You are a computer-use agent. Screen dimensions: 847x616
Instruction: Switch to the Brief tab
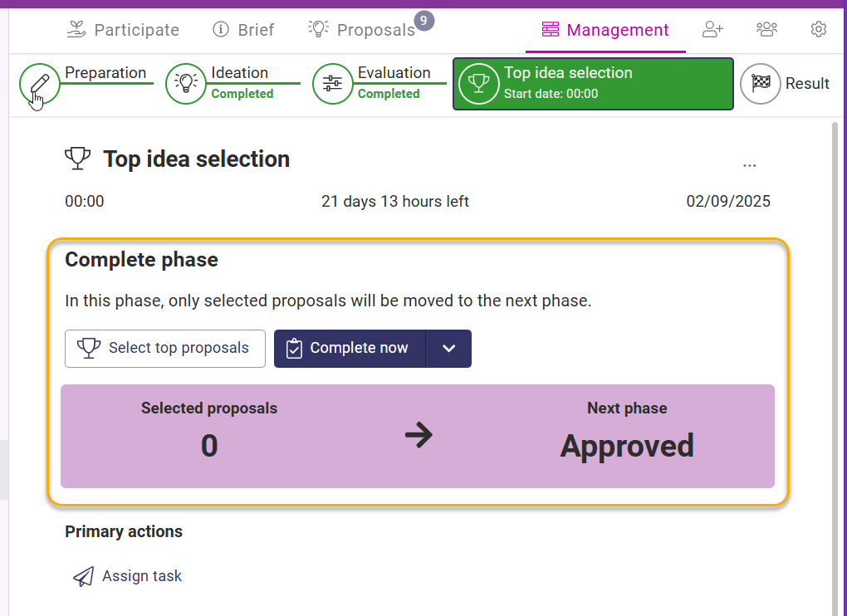(243, 30)
